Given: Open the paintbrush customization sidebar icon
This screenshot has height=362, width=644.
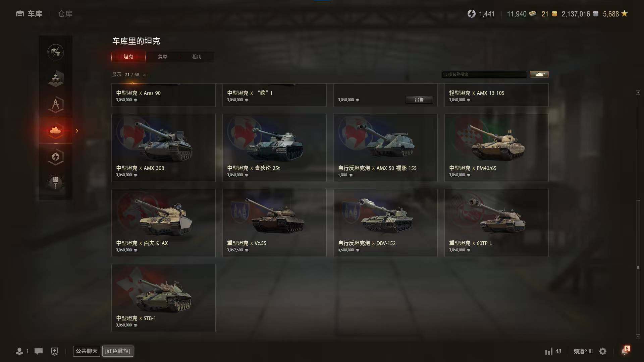Looking at the screenshot, I should click(56, 183).
